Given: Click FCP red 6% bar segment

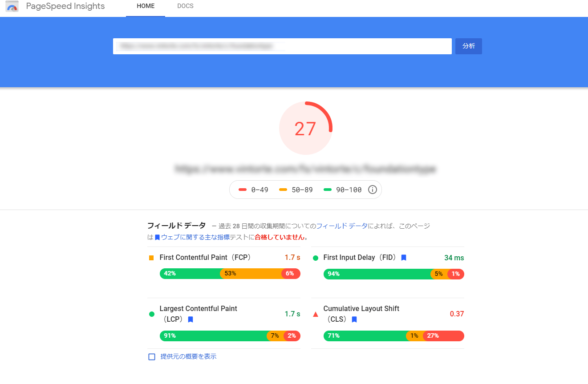Looking at the screenshot, I should coord(291,274).
